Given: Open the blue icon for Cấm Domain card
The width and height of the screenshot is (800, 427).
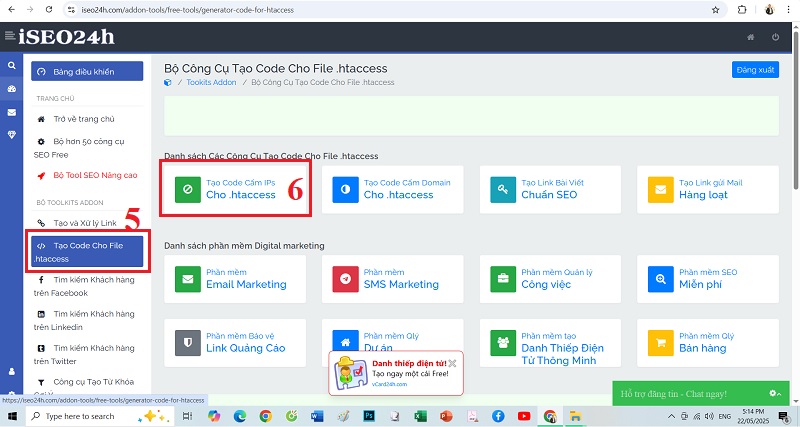Looking at the screenshot, I should [x=345, y=190].
